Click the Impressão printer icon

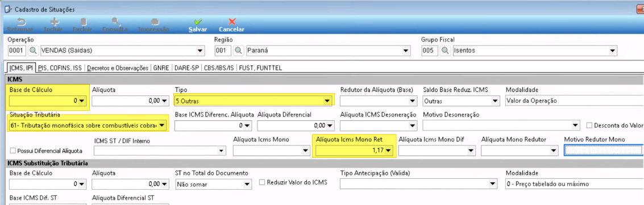[155, 22]
